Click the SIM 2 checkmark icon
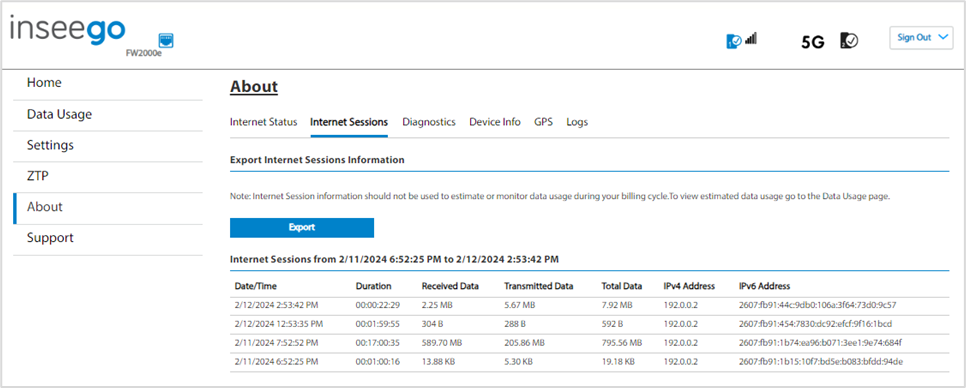 click(x=849, y=41)
